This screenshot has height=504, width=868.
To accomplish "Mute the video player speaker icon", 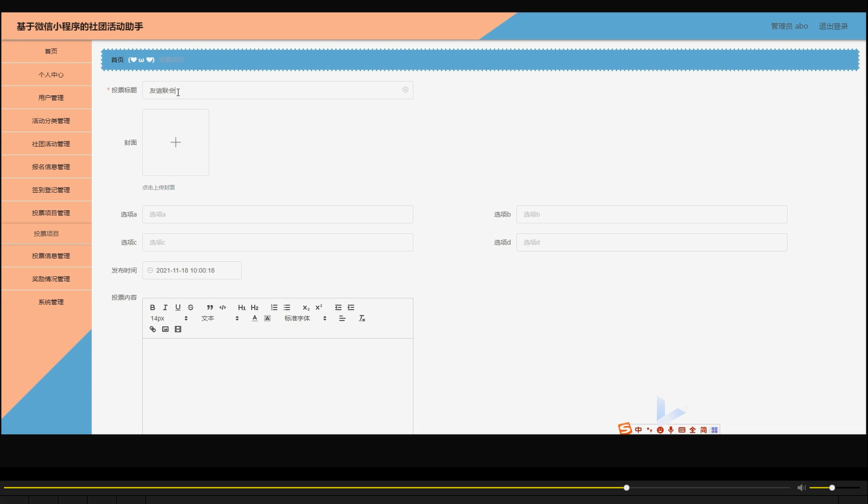I will point(801,487).
